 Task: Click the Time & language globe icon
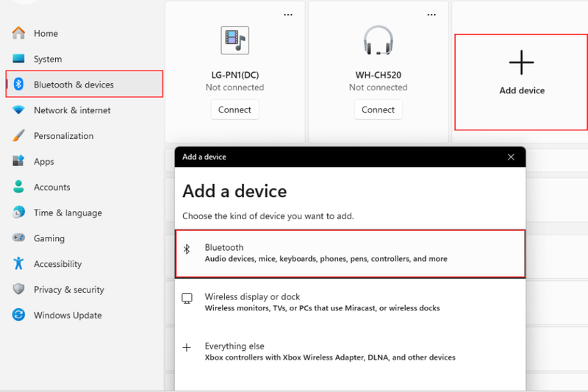tap(18, 213)
